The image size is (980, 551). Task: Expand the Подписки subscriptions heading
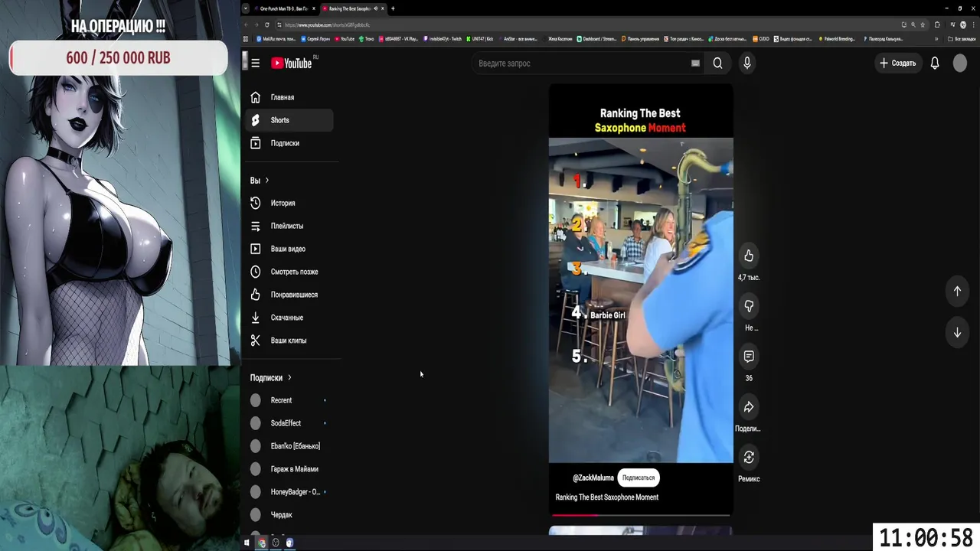271,378
